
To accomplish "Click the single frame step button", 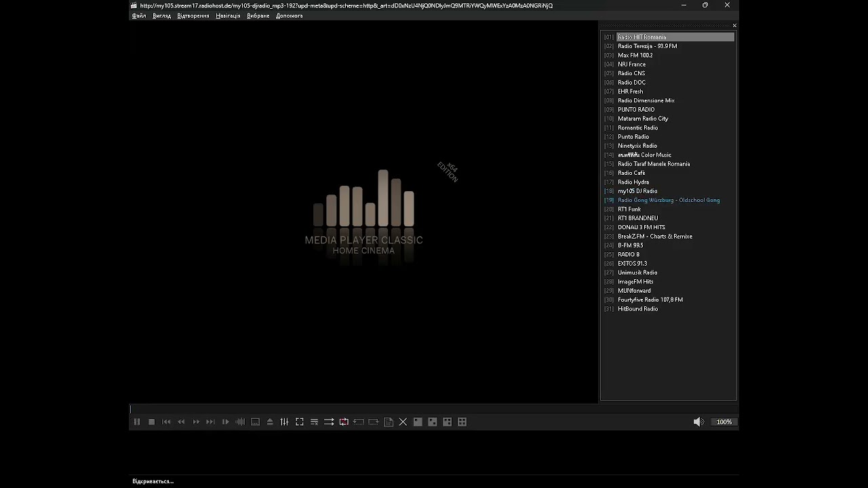I will point(226,422).
